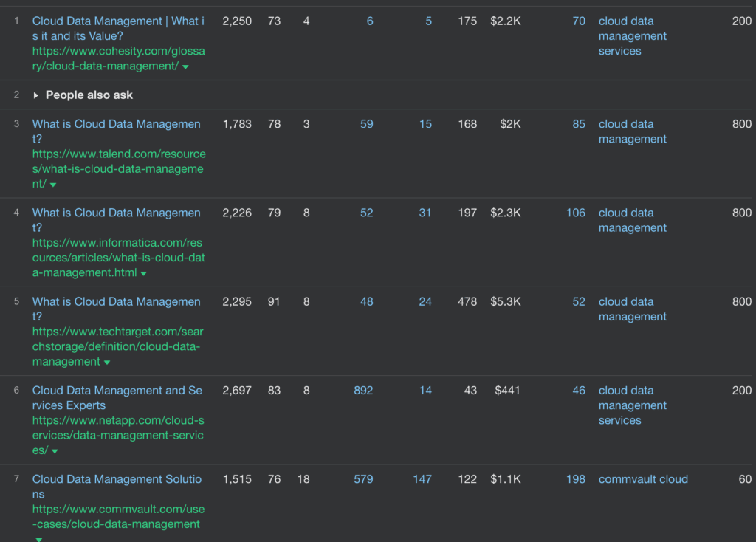This screenshot has width=756, height=542.
Task: Click value 147 in commvault row
Action: click(x=422, y=478)
